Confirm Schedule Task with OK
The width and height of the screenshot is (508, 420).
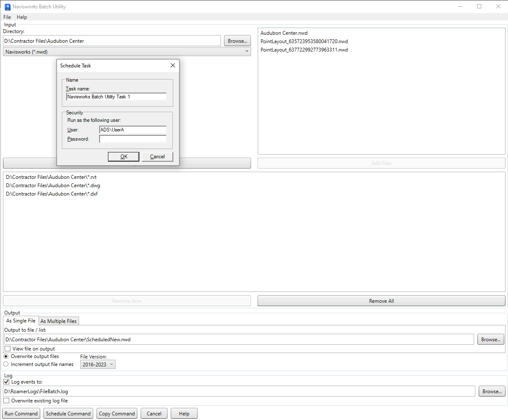pos(124,156)
